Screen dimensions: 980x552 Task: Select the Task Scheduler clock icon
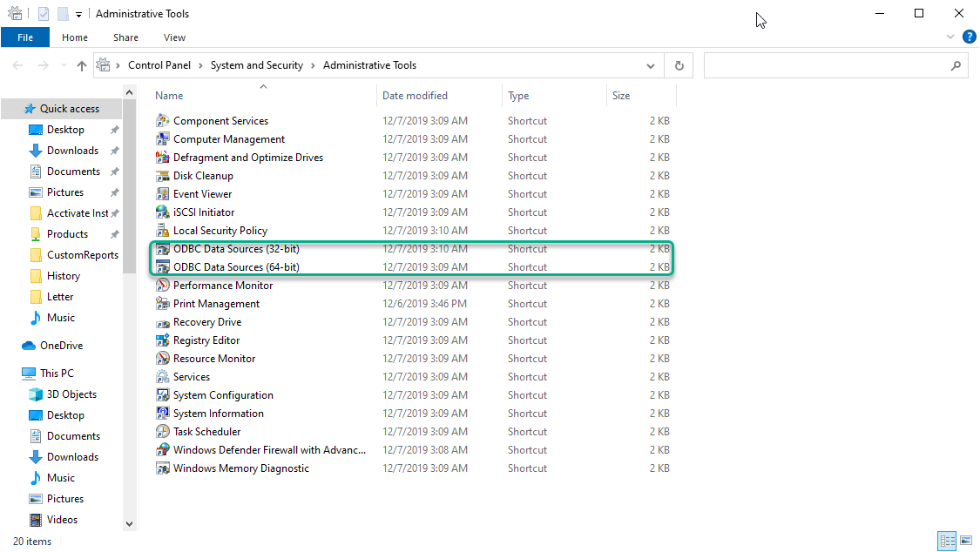tap(163, 431)
